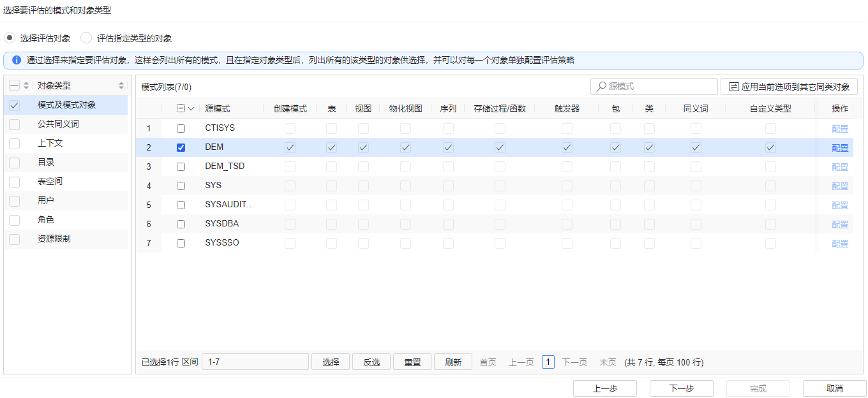Click the 源模式 column header

(218, 109)
